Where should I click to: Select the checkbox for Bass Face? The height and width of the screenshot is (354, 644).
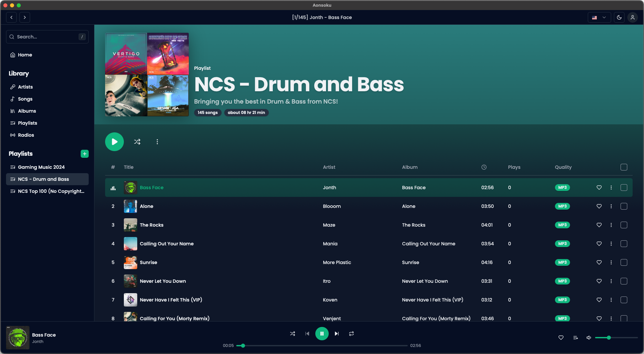point(624,188)
